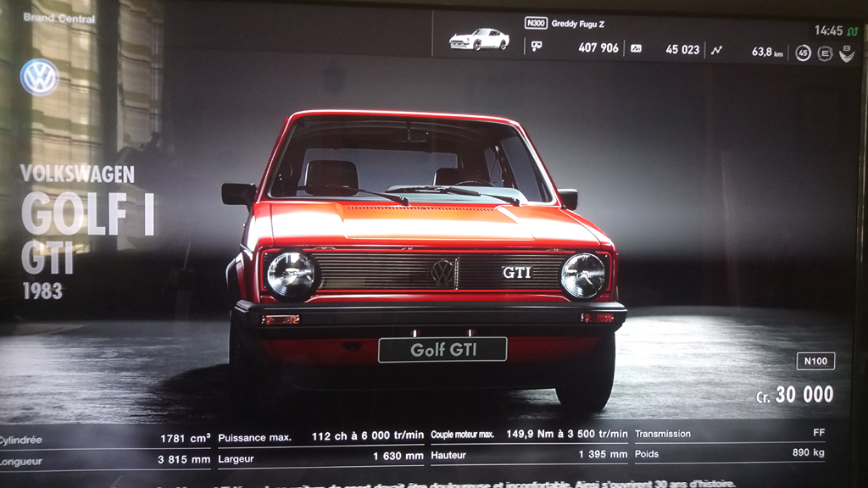Click the driver rating B badge
868x488 pixels.
[847, 53]
